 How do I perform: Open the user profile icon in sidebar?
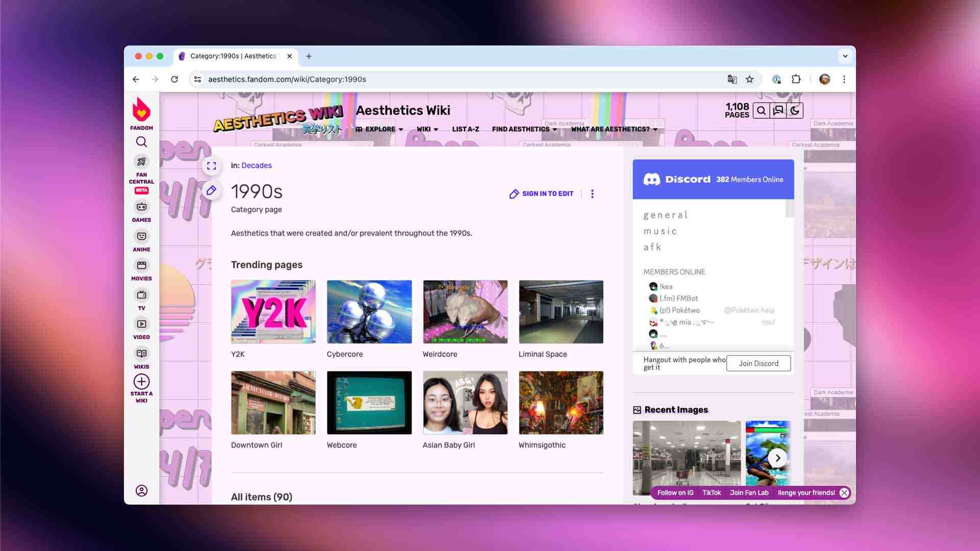tap(141, 490)
